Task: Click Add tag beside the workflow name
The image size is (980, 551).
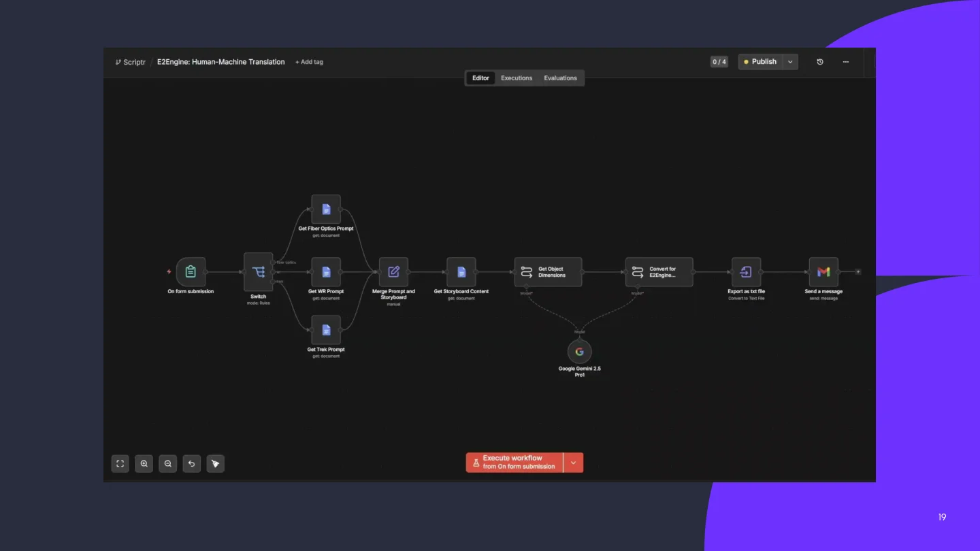Action: tap(309, 62)
